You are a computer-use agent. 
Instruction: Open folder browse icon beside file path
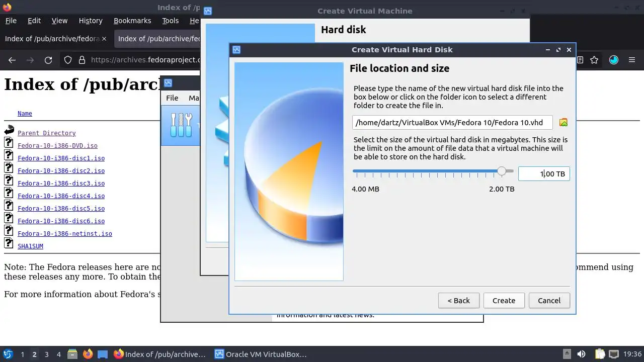563,122
